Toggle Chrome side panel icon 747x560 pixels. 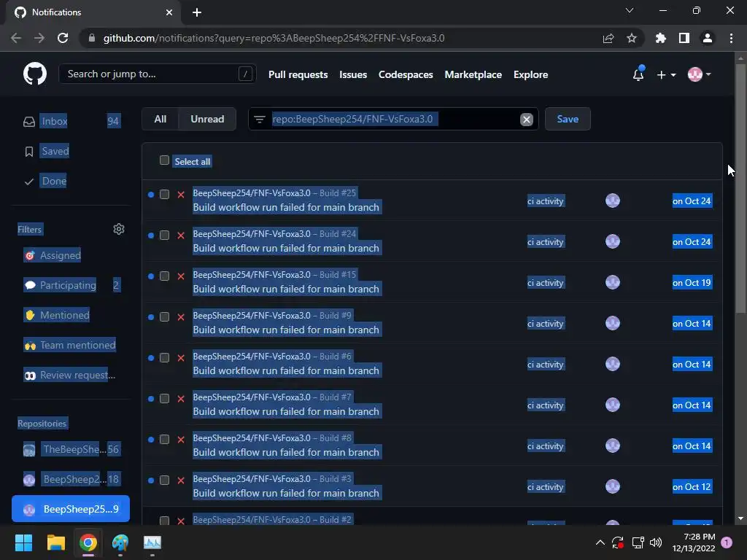click(x=684, y=38)
